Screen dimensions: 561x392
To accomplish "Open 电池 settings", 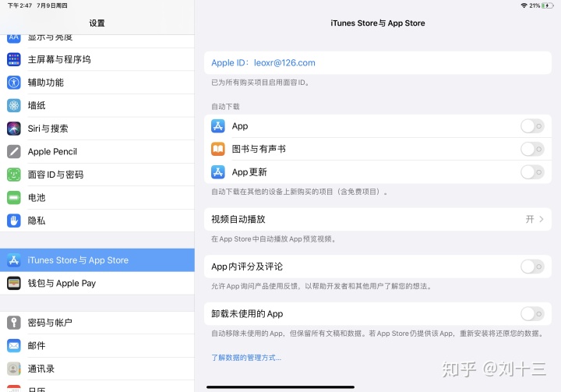I will point(97,197).
